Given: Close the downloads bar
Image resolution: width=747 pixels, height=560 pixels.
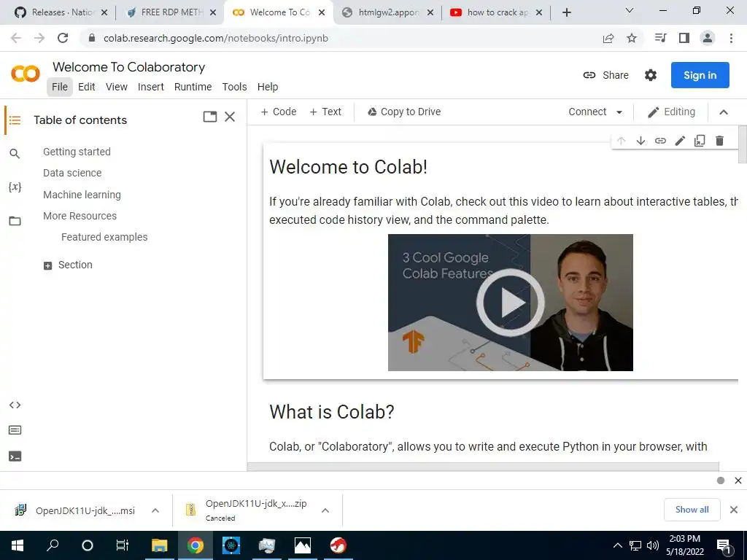Looking at the screenshot, I should pos(734,510).
